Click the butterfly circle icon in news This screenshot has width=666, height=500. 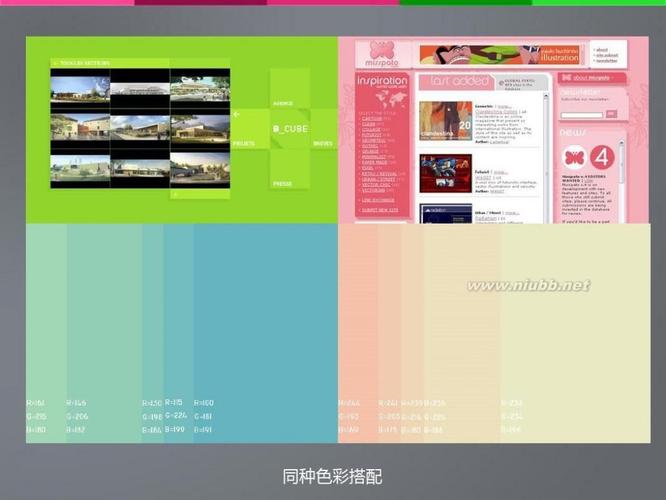point(574,158)
